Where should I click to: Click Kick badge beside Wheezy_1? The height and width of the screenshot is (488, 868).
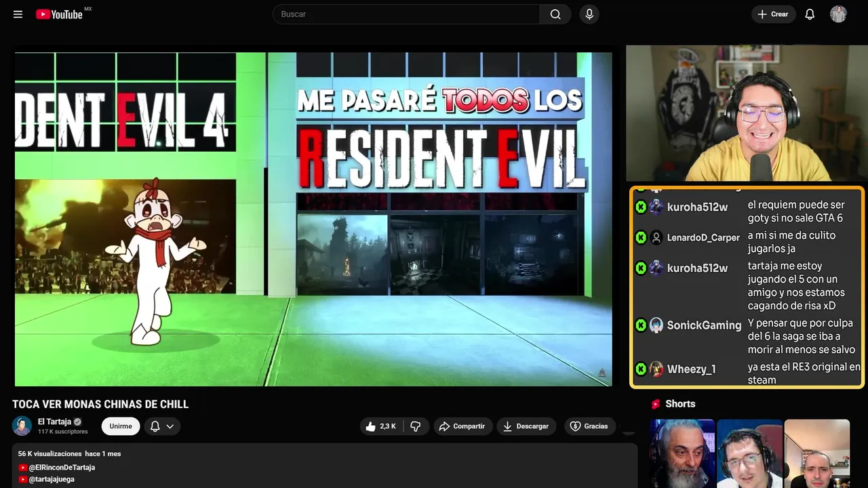(641, 369)
